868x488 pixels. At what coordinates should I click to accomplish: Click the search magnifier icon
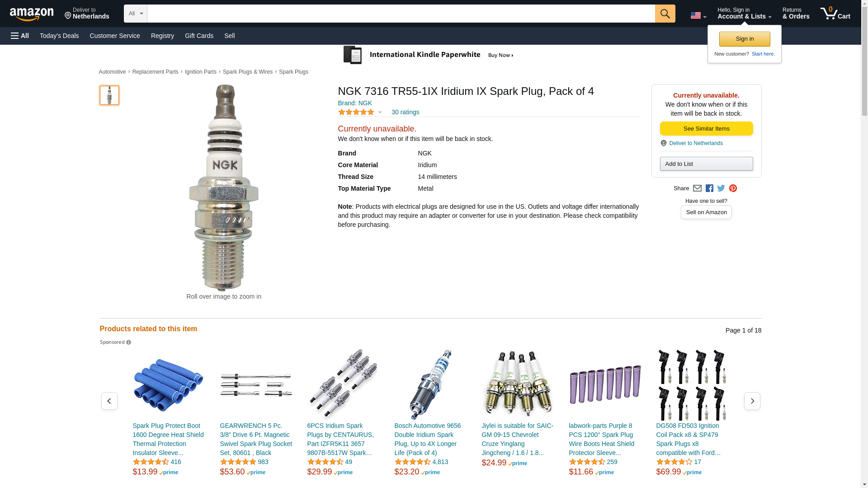click(665, 14)
